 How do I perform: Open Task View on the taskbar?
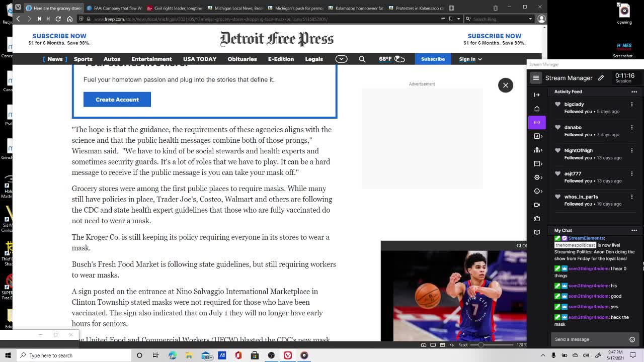point(156,355)
